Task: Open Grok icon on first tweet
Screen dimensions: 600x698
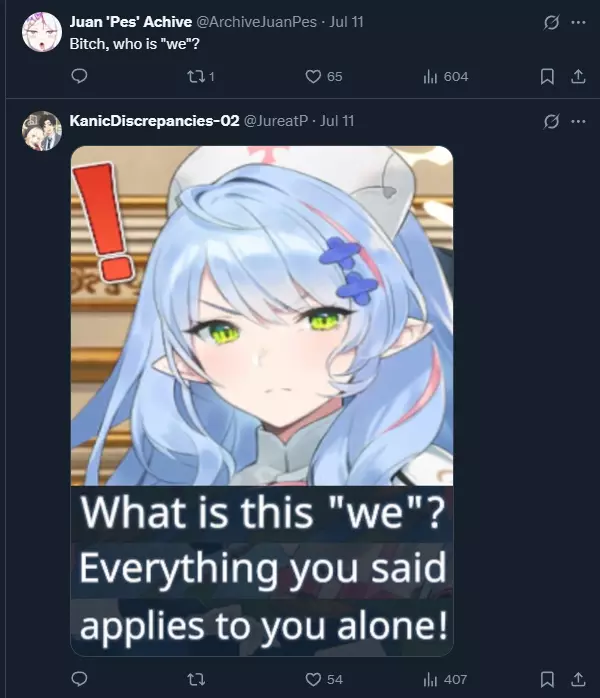Action: 551,22
